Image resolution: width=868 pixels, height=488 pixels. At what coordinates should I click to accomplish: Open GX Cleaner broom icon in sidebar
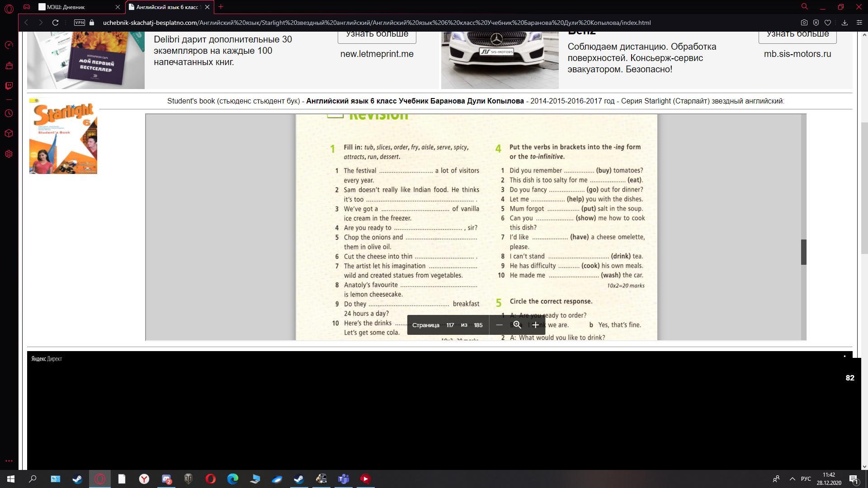click(x=9, y=66)
